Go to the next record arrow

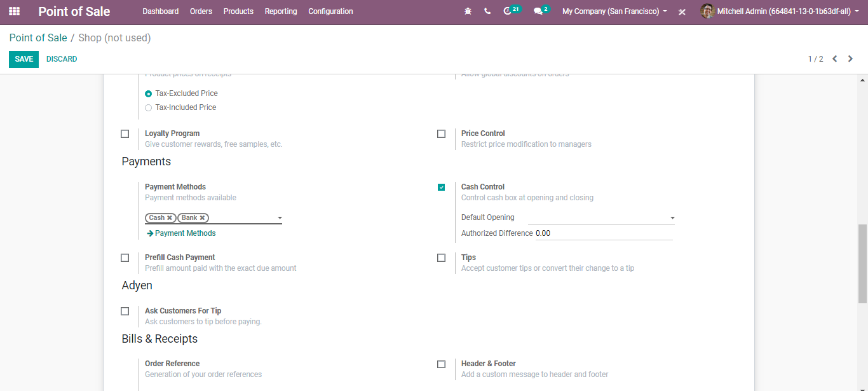pyautogui.click(x=850, y=59)
